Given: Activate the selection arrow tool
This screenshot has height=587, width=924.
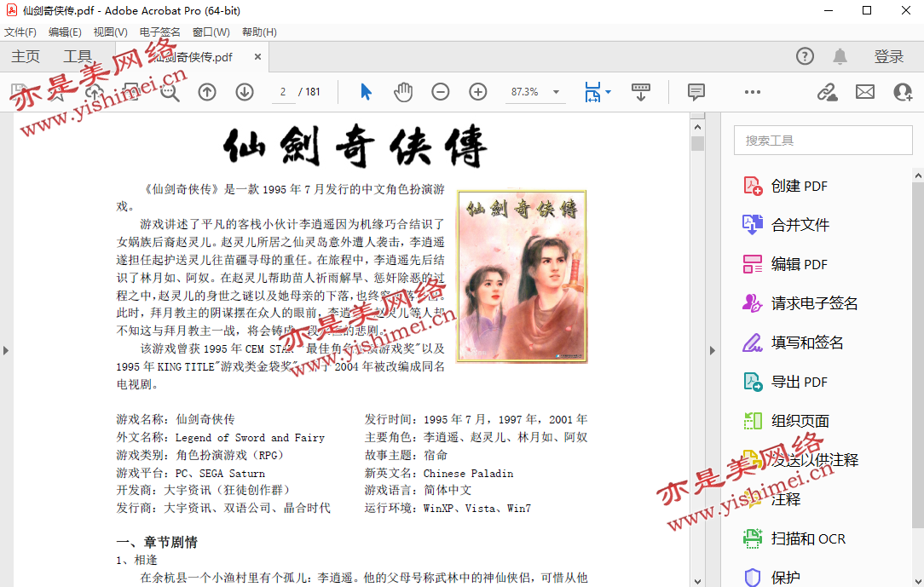Looking at the screenshot, I should 366,92.
